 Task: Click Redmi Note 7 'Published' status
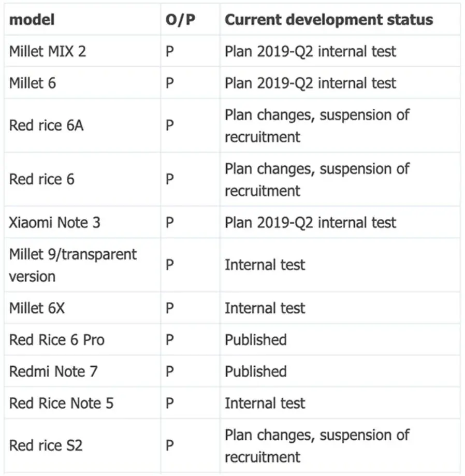(256, 371)
